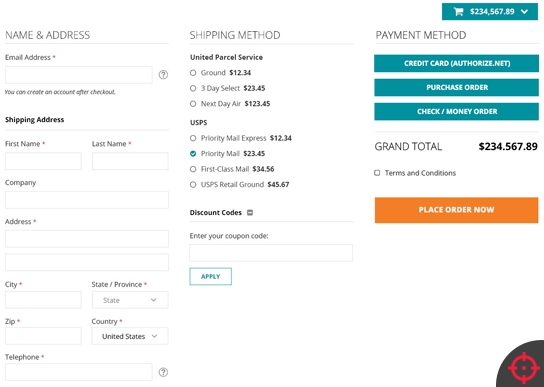Screen dimensions: 544x387
Task: Click the United Parcel Service heading
Action: (226, 57)
